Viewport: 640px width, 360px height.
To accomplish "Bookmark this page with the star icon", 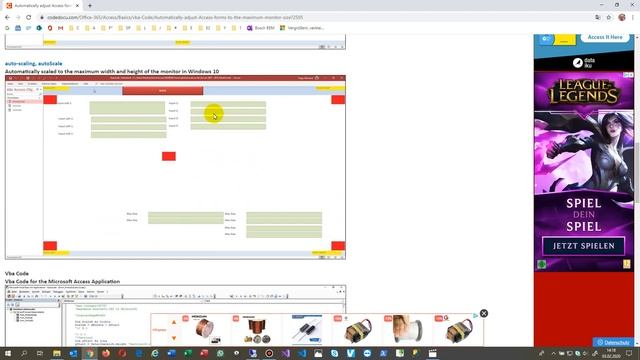I will 609,17.
